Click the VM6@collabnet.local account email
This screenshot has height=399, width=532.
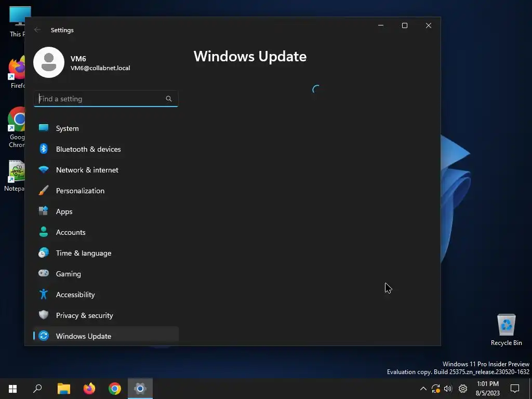click(100, 68)
